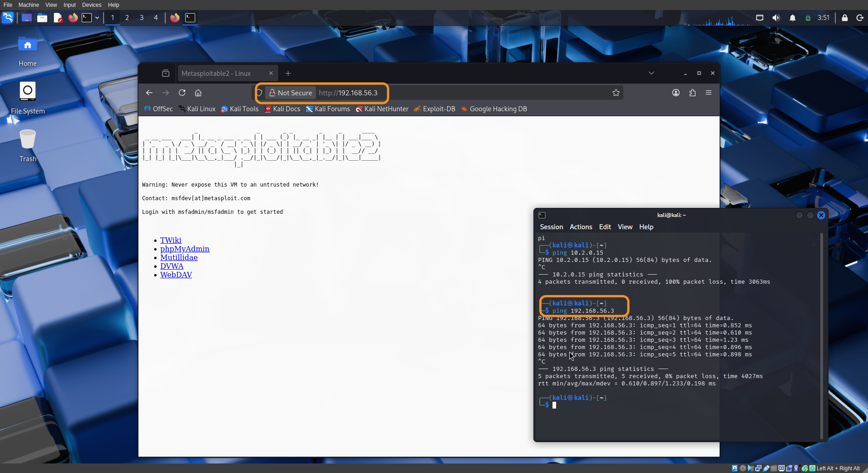The height and width of the screenshot is (473, 868).
Task: Select the Home desktop icon
Action: (28, 51)
